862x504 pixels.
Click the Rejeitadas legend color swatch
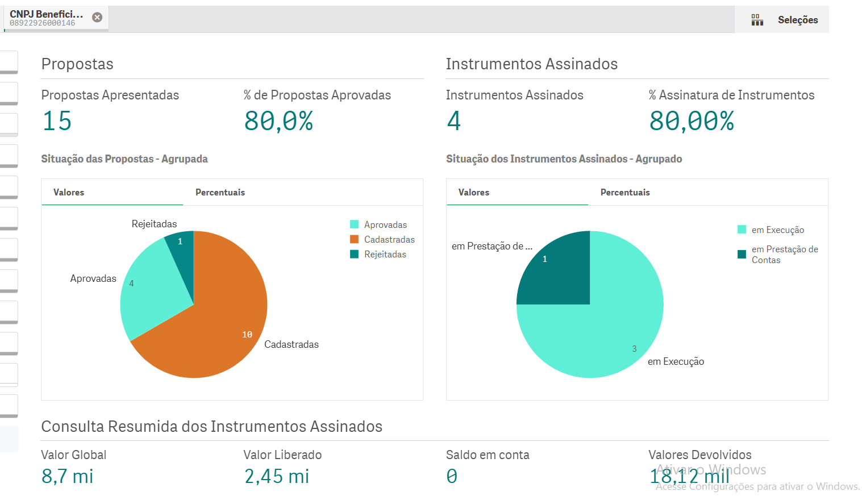click(x=355, y=254)
